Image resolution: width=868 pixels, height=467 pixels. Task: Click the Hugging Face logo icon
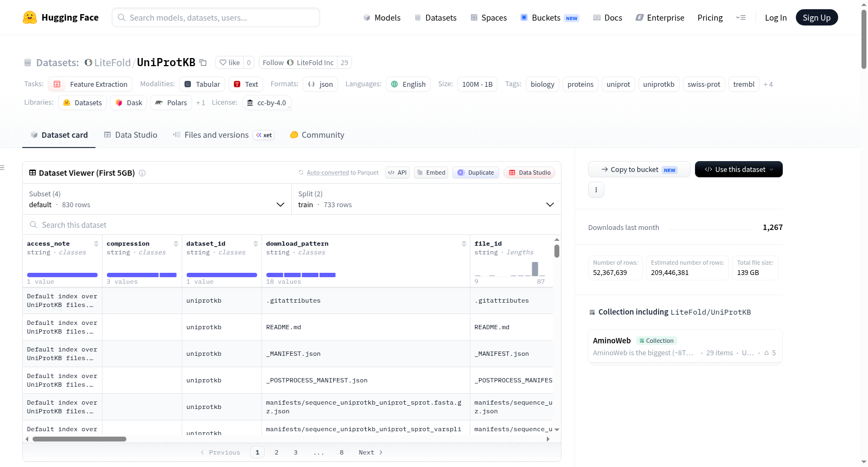click(30, 17)
